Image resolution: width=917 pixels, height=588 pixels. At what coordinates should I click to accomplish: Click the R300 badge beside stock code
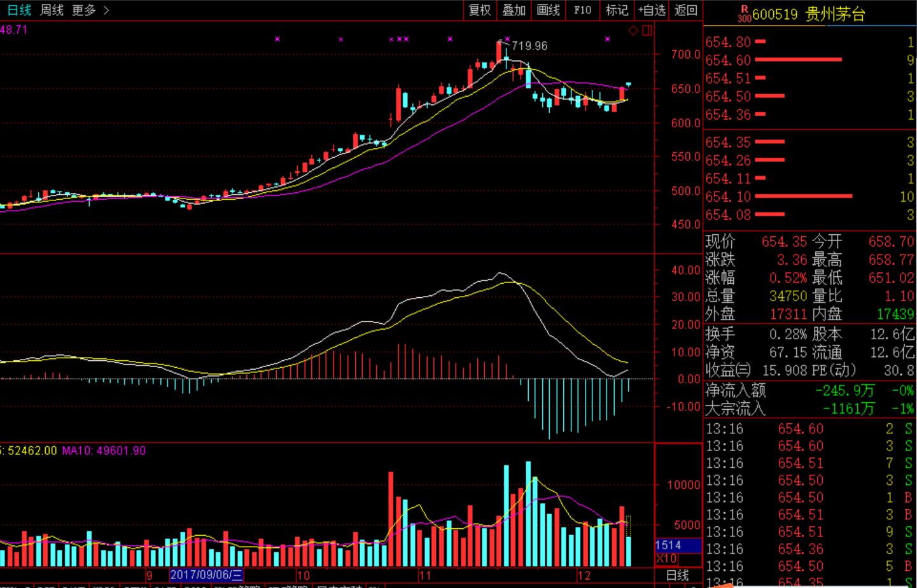(744, 14)
